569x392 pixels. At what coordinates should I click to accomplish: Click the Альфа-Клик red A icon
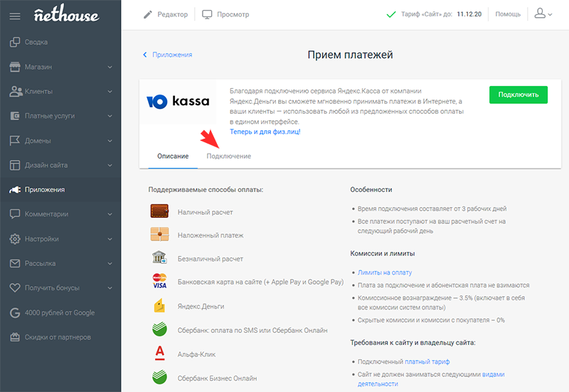(159, 353)
